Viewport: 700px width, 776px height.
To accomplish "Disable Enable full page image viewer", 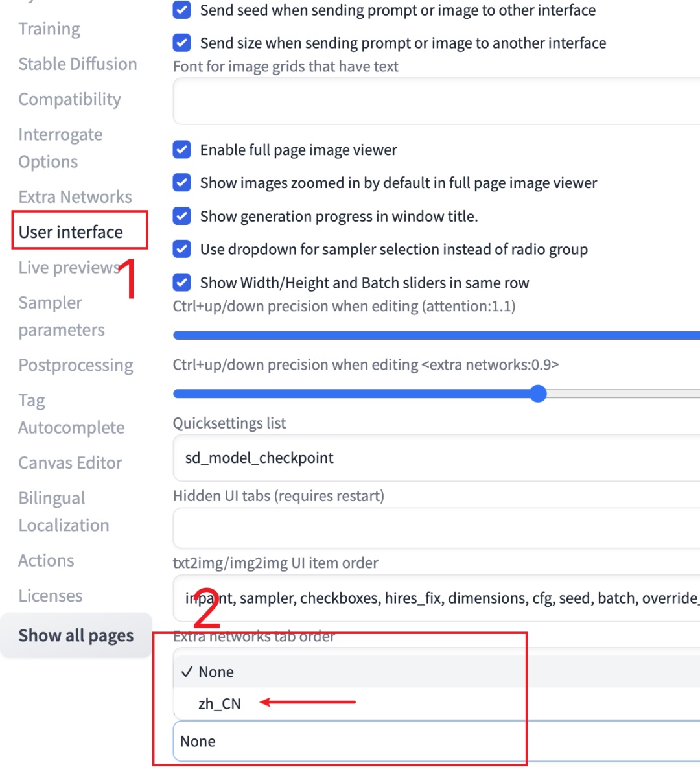I will [x=182, y=150].
